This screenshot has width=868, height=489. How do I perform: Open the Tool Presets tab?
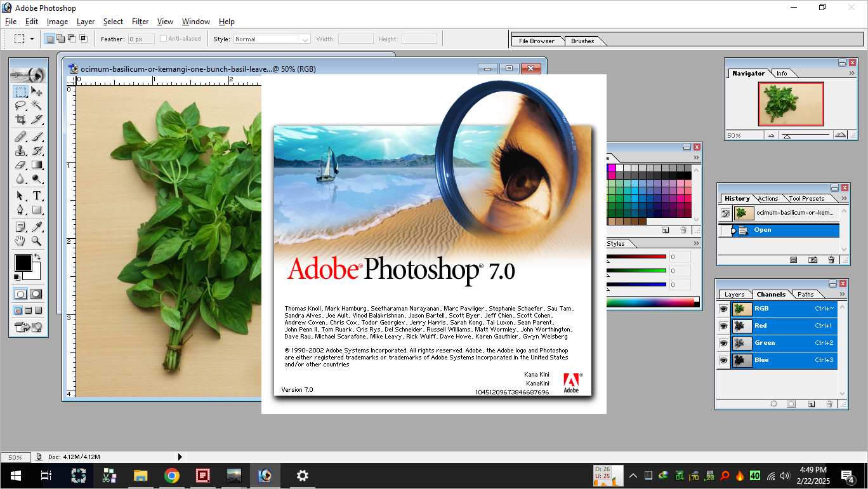[x=807, y=199]
